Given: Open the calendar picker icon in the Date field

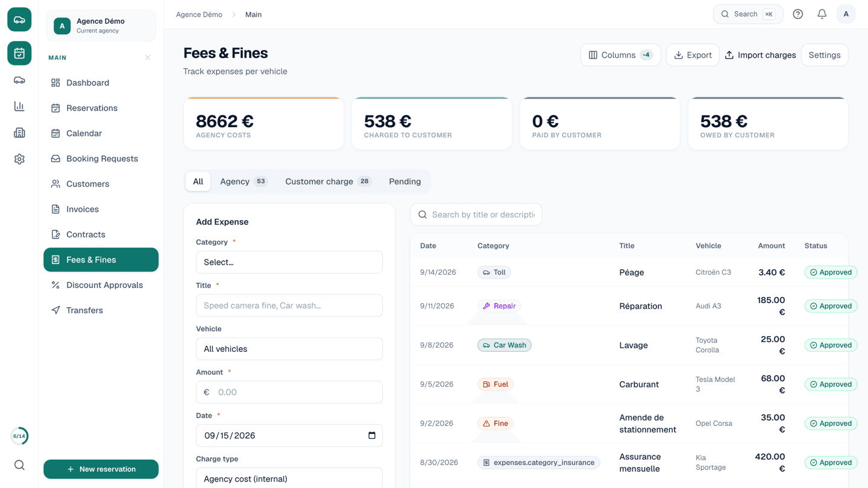Looking at the screenshot, I should (372, 436).
